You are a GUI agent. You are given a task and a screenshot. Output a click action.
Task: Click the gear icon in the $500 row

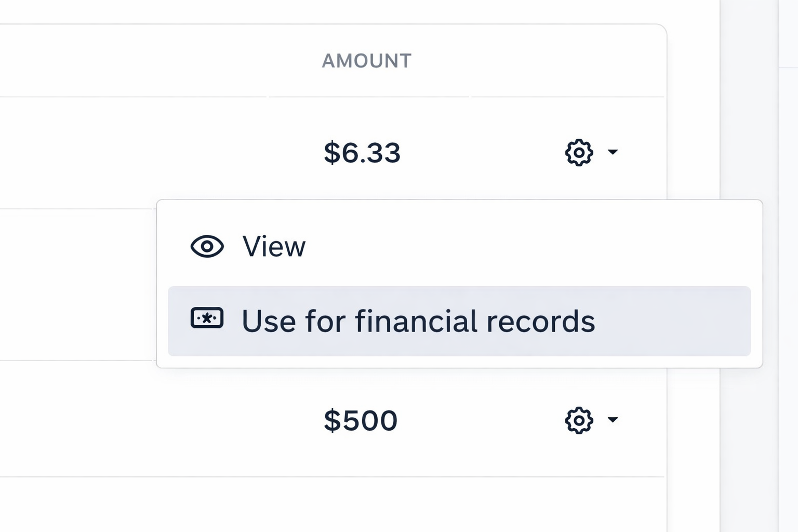pyautogui.click(x=579, y=420)
